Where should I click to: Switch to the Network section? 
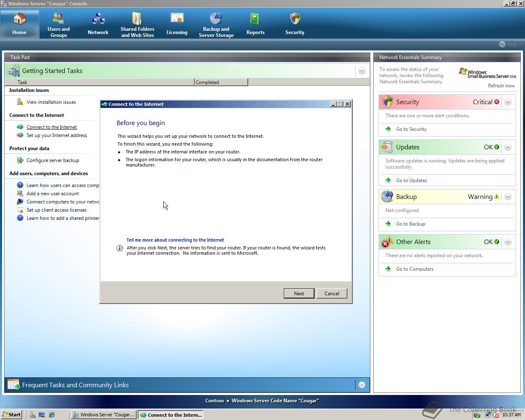point(98,24)
